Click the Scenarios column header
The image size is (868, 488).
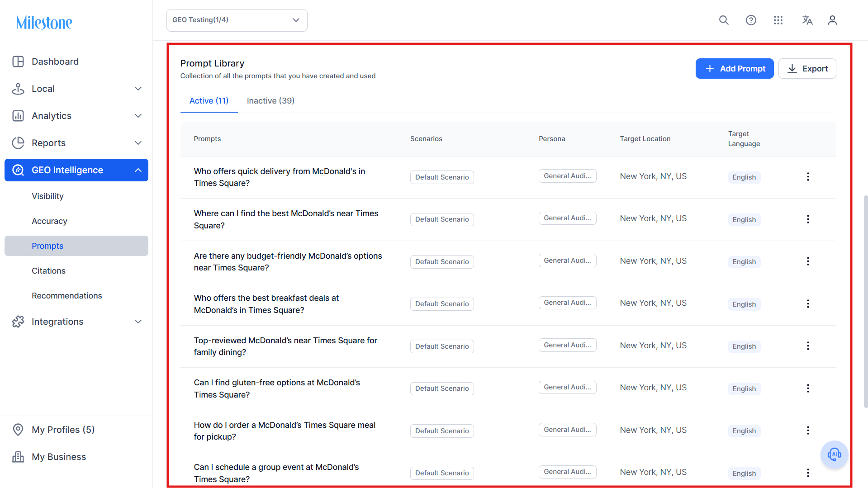point(426,139)
